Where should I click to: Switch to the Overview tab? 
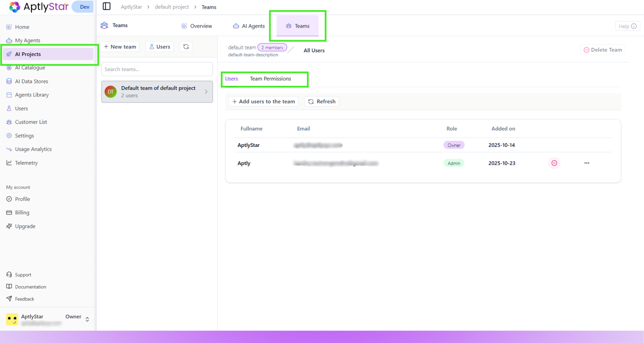tap(197, 26)
